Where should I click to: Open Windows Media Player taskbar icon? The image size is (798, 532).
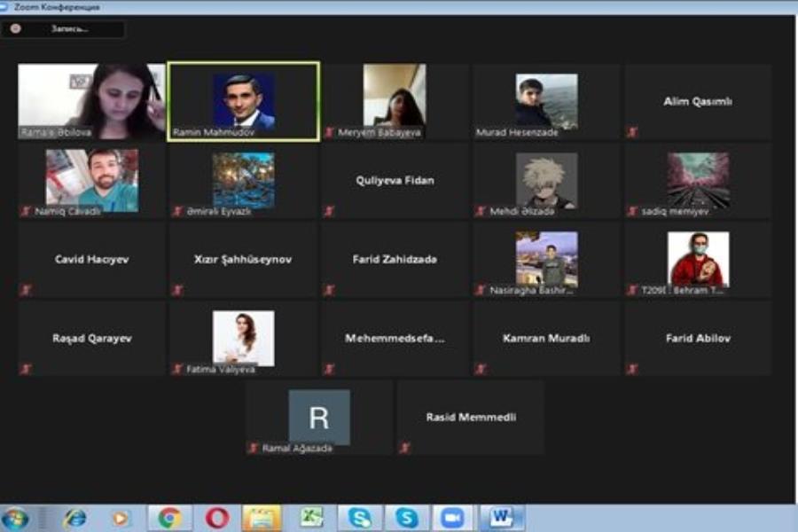point(120,518)
